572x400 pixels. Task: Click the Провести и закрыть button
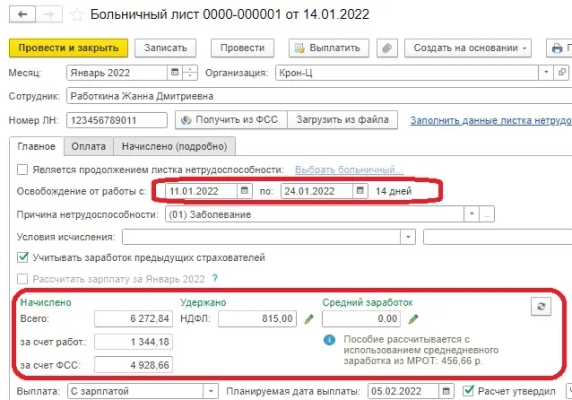pyautogui.click(x=69, y=48)
